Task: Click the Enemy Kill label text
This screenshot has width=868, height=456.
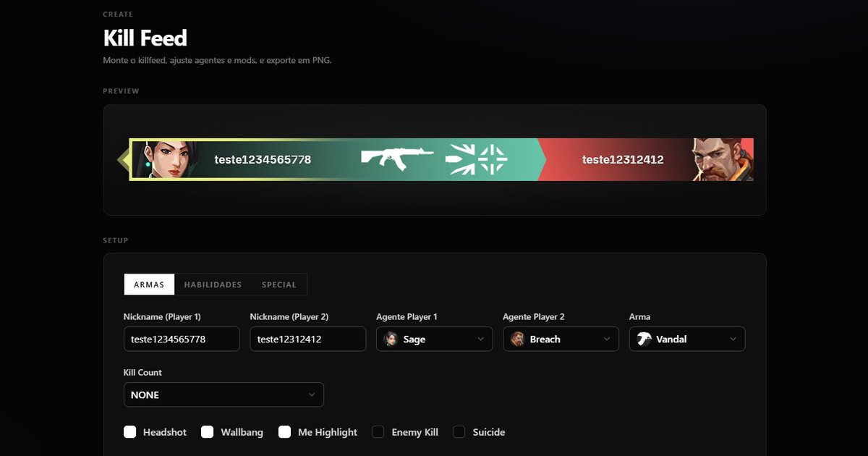Action: tap(415, 432)
